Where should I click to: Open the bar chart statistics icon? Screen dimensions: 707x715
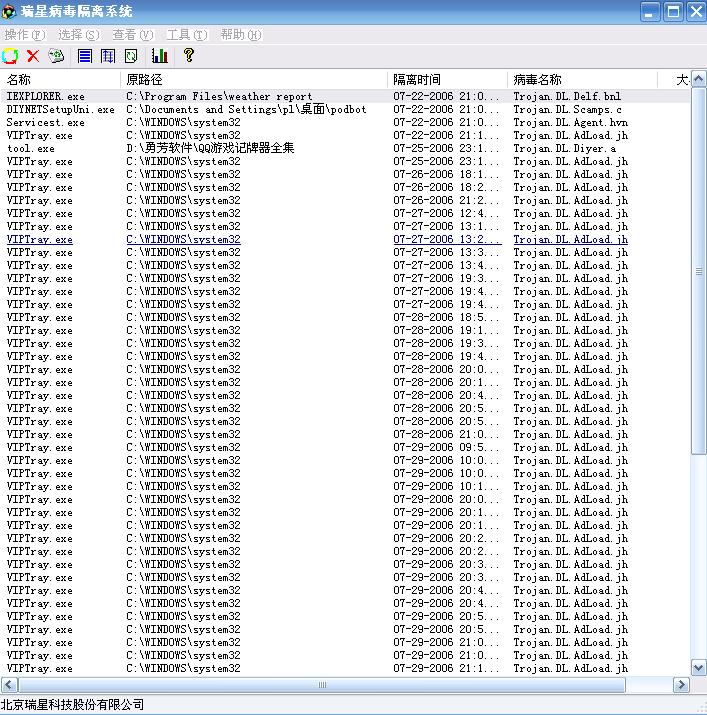[159, 56]
